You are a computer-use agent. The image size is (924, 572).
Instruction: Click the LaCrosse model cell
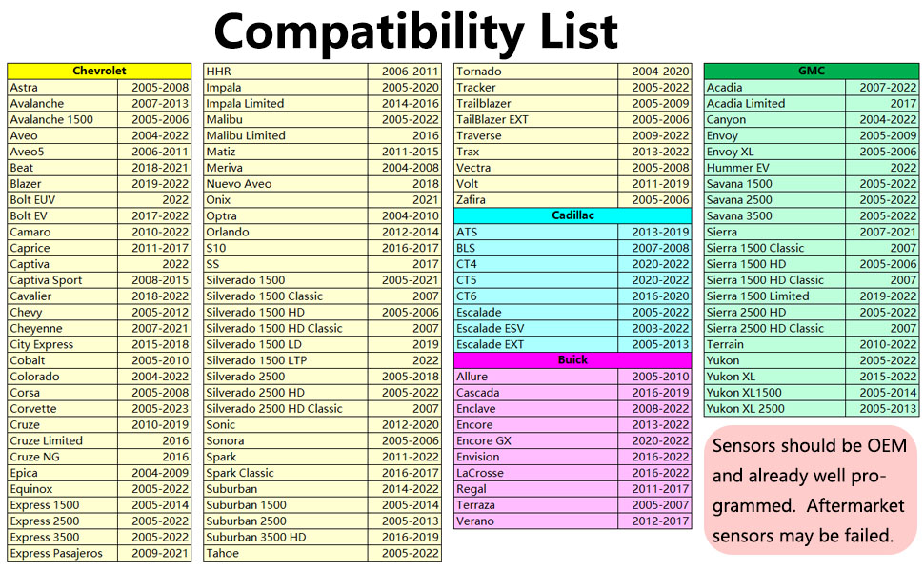point(536,473)
